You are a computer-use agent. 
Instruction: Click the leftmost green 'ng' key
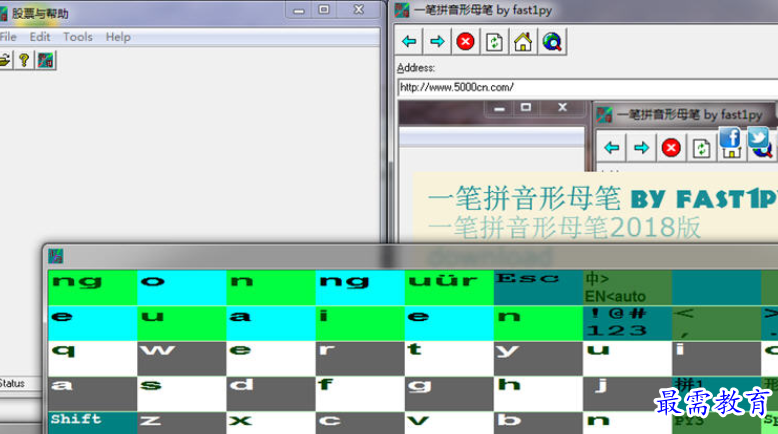(92, 288)
